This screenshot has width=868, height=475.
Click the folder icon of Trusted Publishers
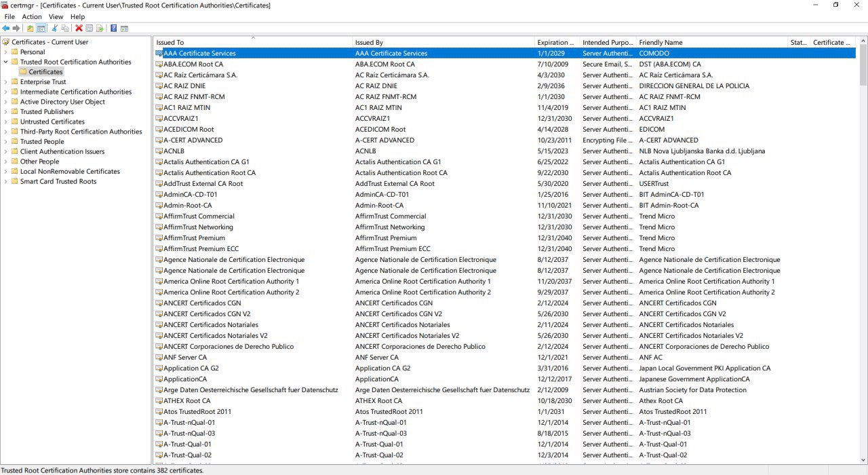[14, 112]
